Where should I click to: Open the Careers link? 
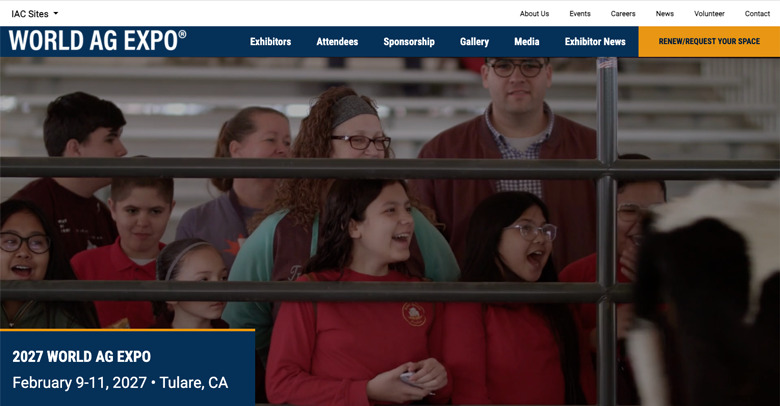[623, 13]
